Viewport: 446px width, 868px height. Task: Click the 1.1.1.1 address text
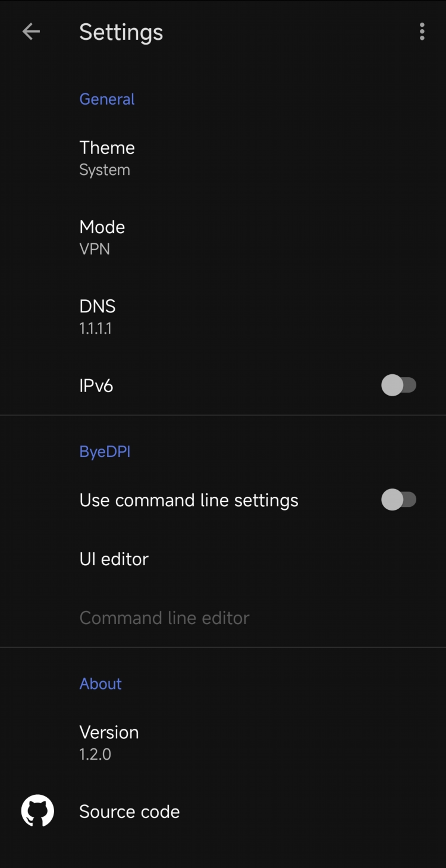96,328
